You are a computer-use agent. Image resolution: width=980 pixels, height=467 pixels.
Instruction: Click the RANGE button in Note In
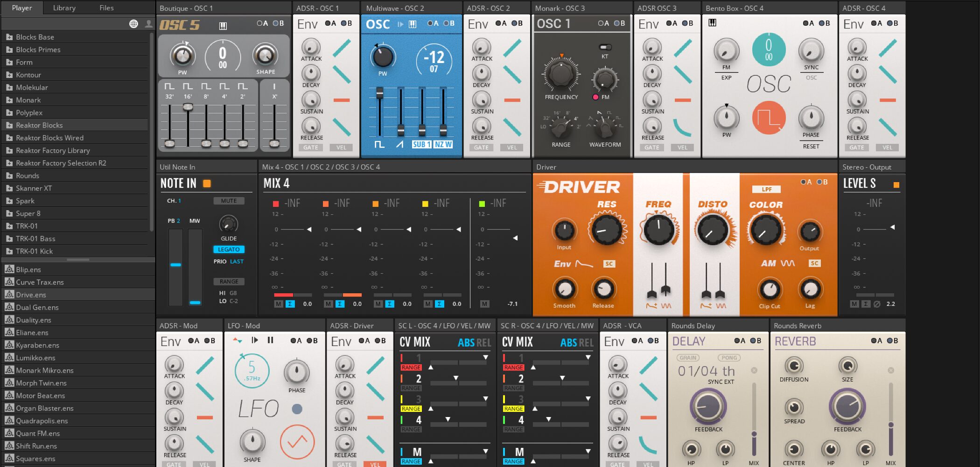[x=229, y=282]
